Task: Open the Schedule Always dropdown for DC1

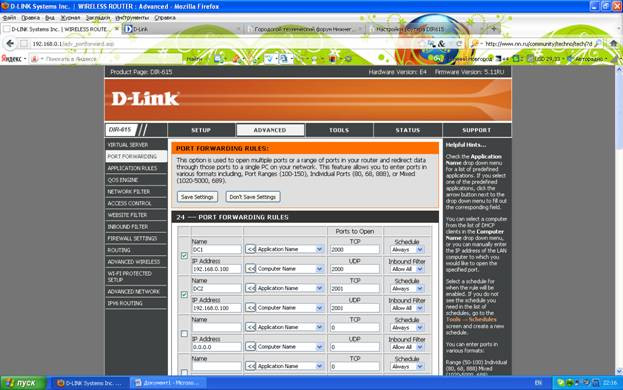Action: click(x=407, y=250)
